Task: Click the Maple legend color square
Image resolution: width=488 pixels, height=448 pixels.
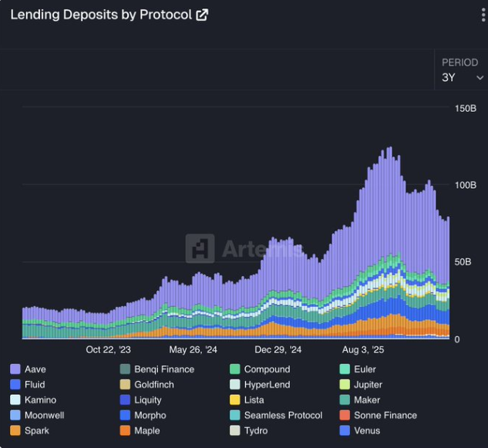Action: point(125,431)
